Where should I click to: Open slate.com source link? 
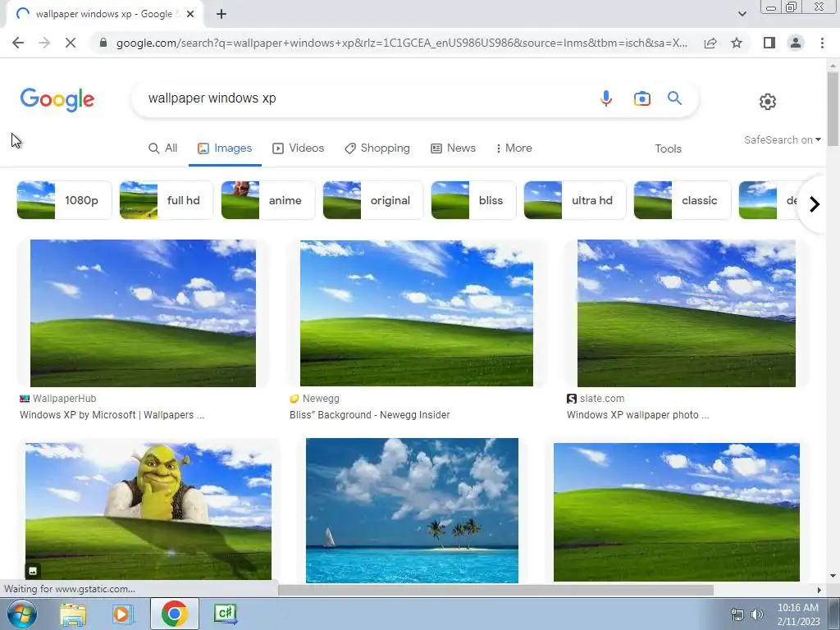click(596, 399)
